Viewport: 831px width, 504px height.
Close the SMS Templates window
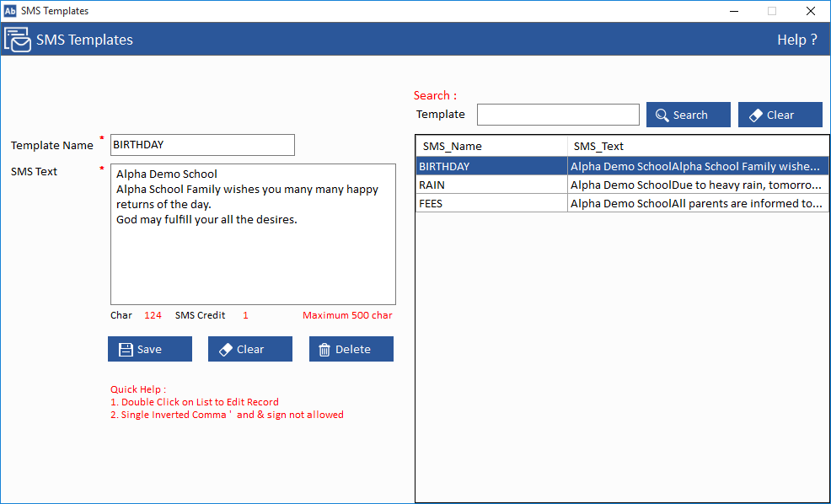point(810,11)
